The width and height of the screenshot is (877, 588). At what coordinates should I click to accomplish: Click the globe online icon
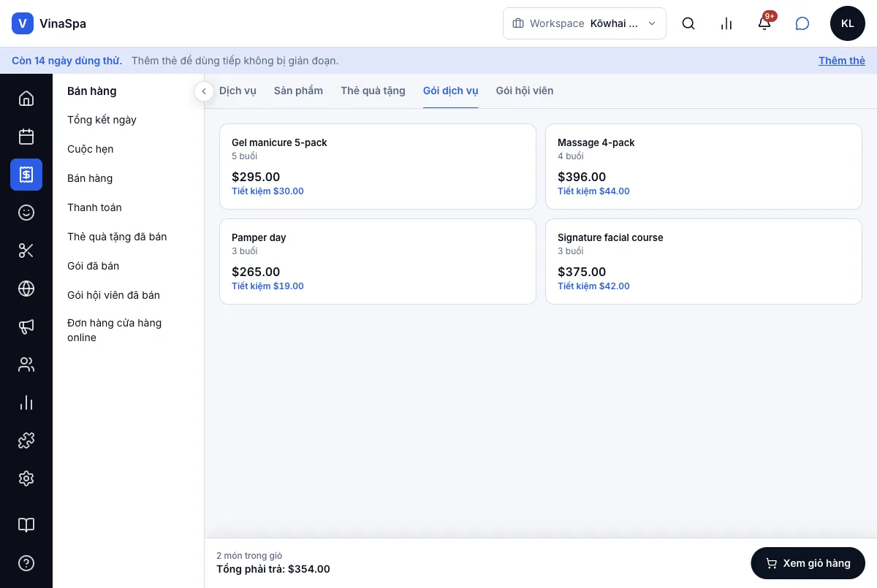(26, 289)
